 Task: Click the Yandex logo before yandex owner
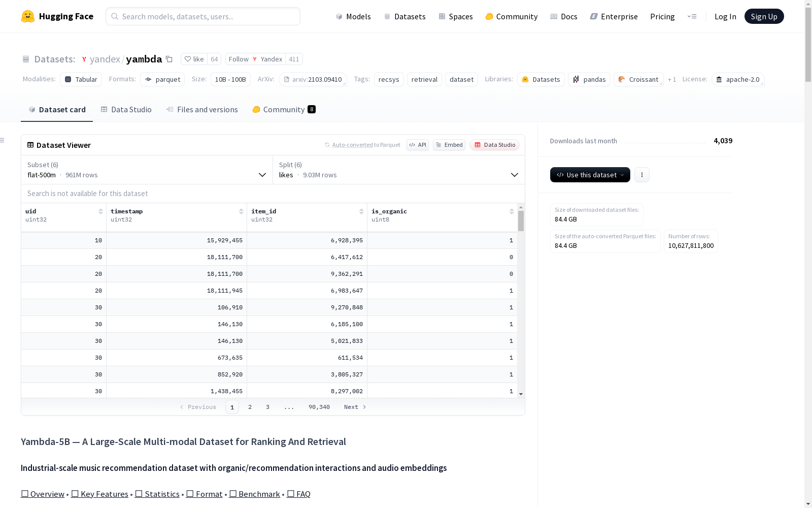tap(84, 59)
